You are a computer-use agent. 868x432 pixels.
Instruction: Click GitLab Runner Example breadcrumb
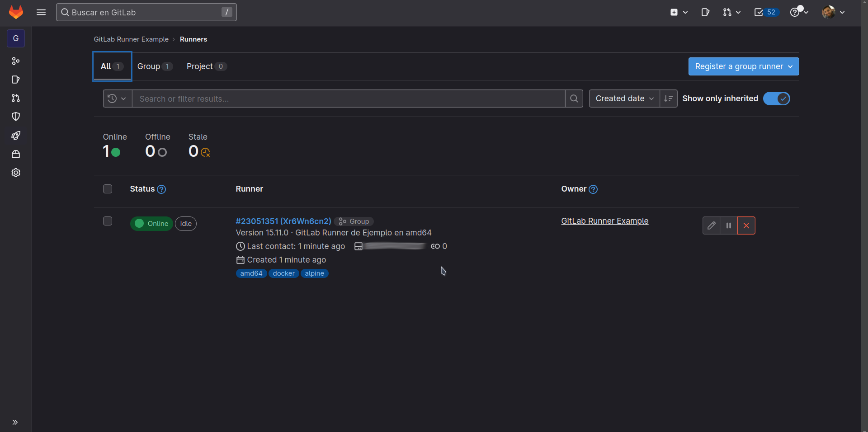(131, 39)
